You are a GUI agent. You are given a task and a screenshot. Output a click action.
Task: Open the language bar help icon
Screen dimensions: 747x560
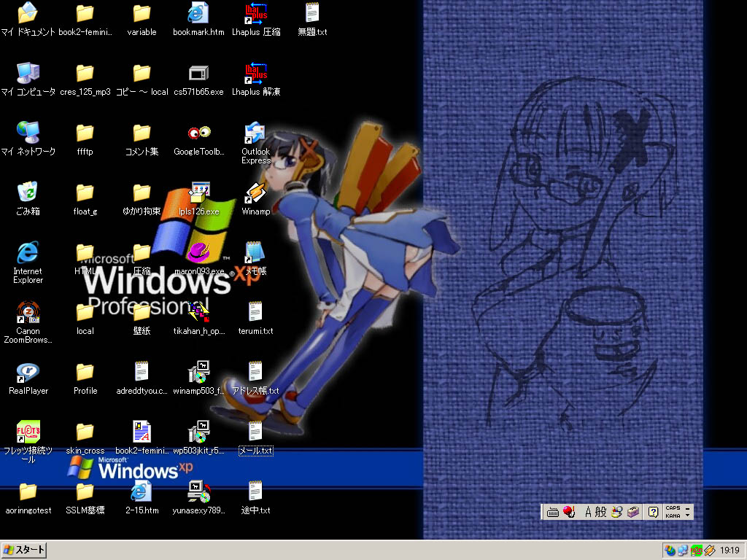click(653, 512)
